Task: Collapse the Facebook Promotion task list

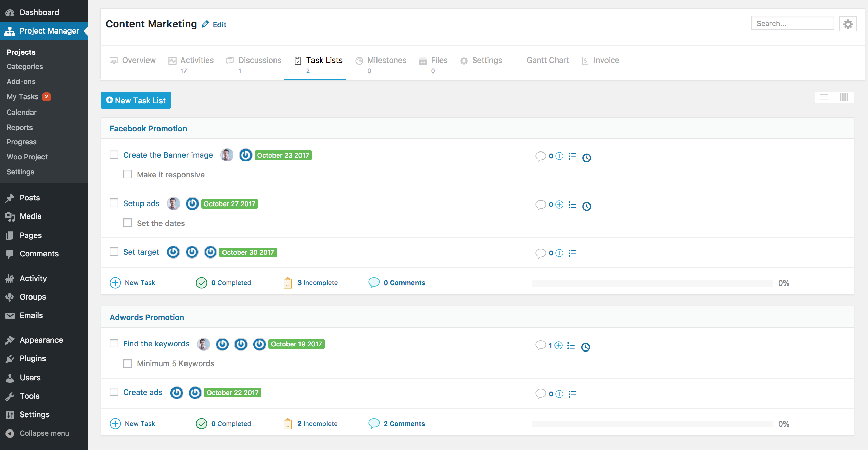Action: tap(148, 129)
